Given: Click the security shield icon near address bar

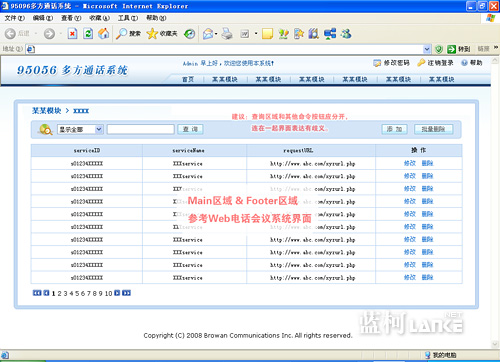Looking at the screenshot, I should 439,49.
